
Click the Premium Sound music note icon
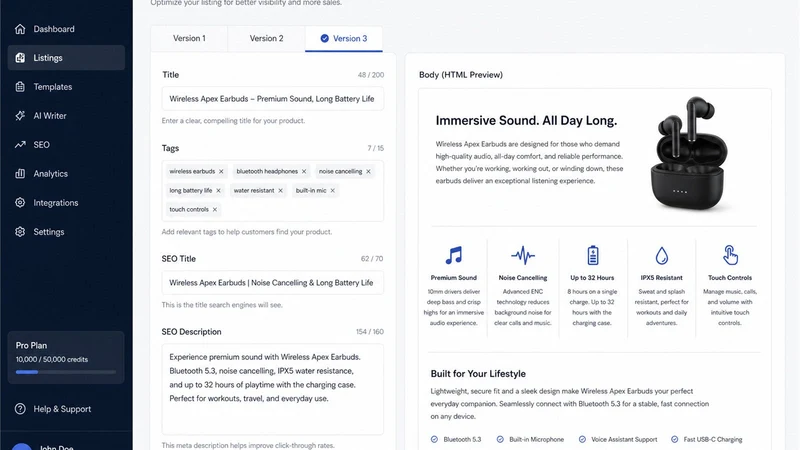tap(454, 255)
